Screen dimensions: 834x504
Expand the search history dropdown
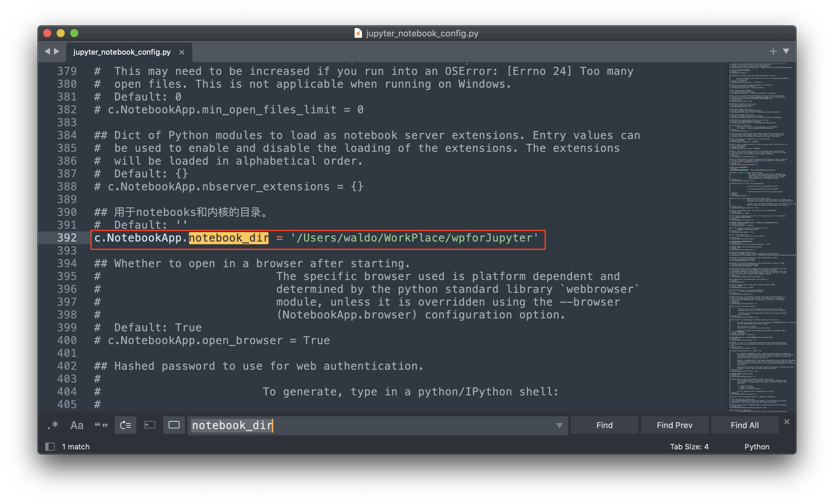(x=559, y=425)
